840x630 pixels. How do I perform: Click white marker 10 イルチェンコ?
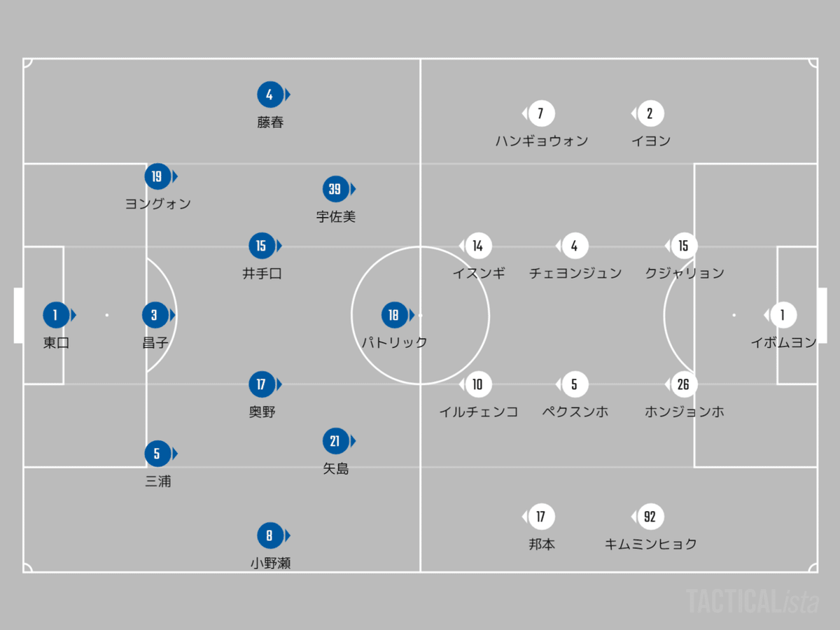point(478,384)
